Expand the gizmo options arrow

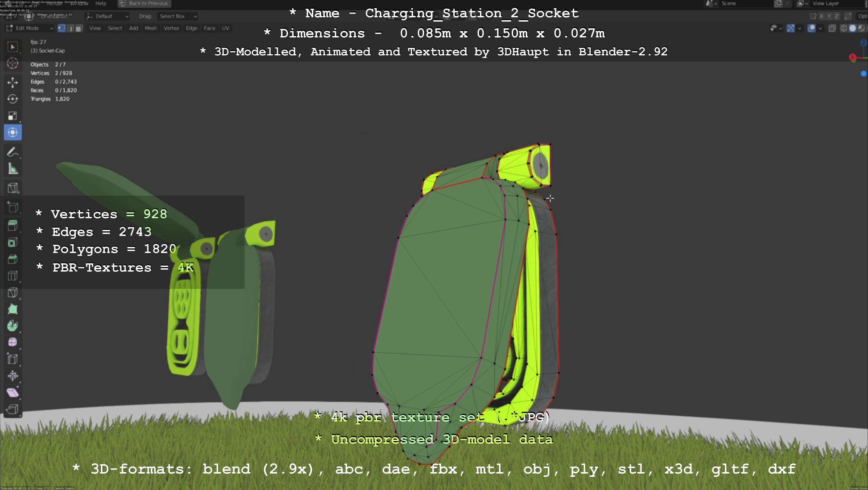pyautogui.click(x=799, y=28)
